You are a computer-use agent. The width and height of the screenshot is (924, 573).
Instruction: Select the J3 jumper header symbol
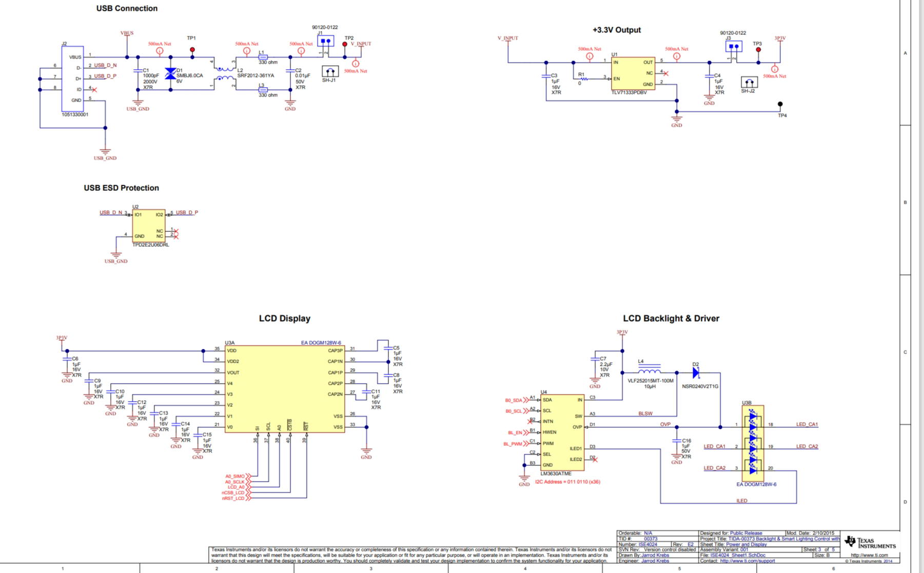[734, 47]
